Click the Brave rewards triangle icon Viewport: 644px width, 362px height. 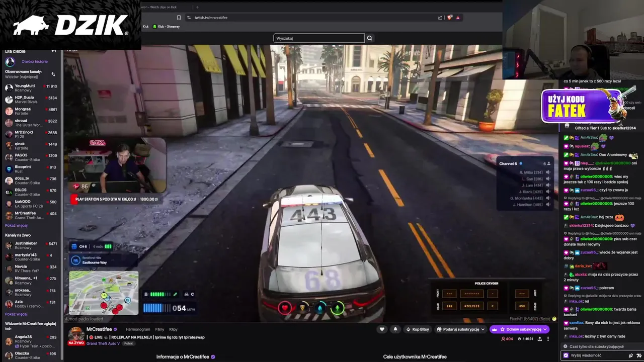458,18
